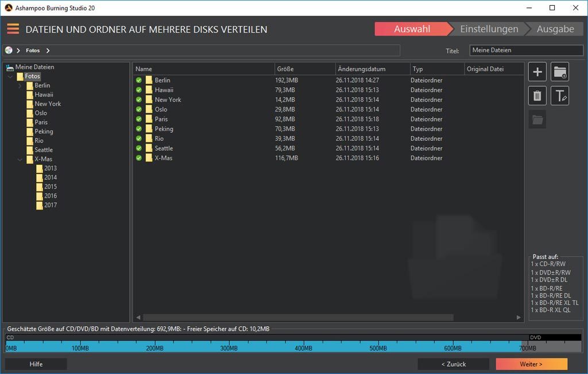Click the plus icon to add files
Viewport: 588px width, 374px height.
[x=537, y=72]
